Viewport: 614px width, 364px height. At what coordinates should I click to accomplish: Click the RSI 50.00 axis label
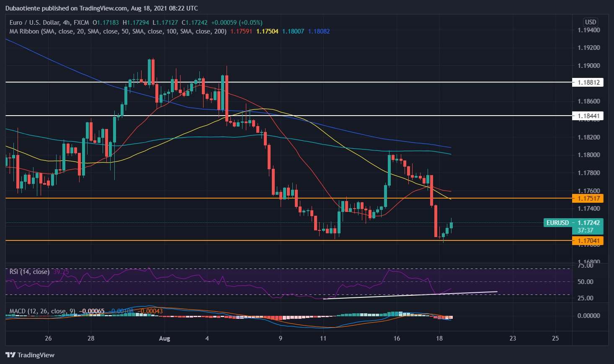(585, 282)
